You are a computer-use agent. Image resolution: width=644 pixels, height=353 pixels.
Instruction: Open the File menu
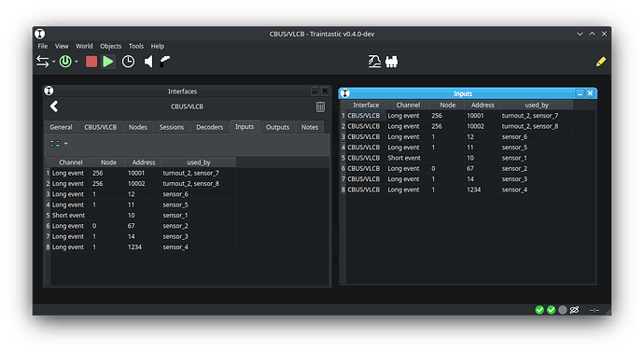pyautogui.click(x=43, y=46)
